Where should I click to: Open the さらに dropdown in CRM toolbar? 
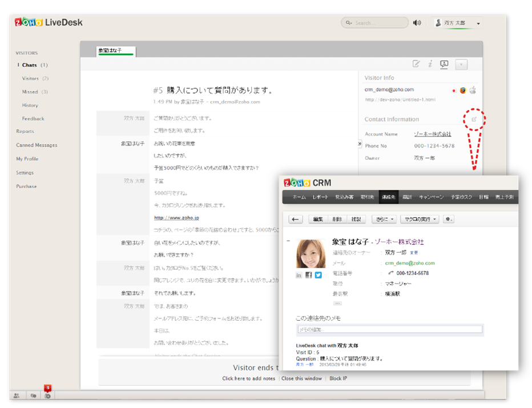click(384, 219)
